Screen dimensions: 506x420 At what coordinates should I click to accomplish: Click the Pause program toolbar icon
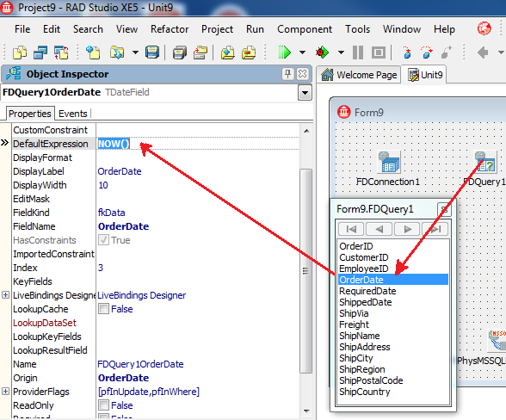(x=358, y=52)
